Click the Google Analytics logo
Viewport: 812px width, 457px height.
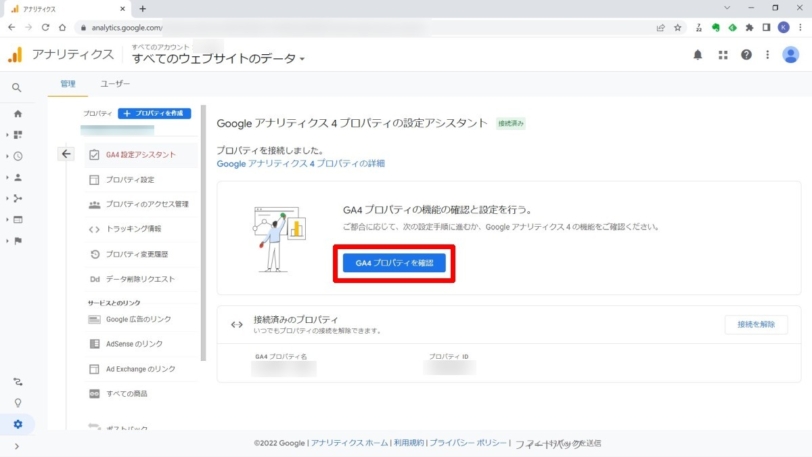16,55
